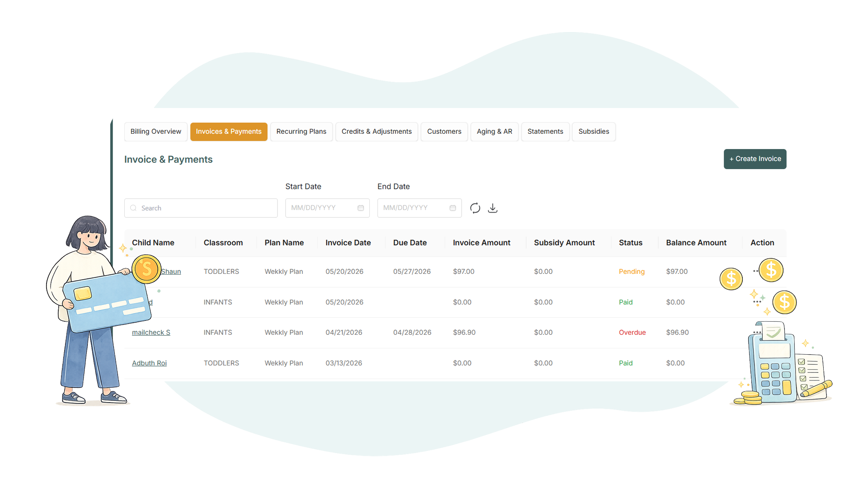Click the 04/28/2026 due date cell

point(412,333)
